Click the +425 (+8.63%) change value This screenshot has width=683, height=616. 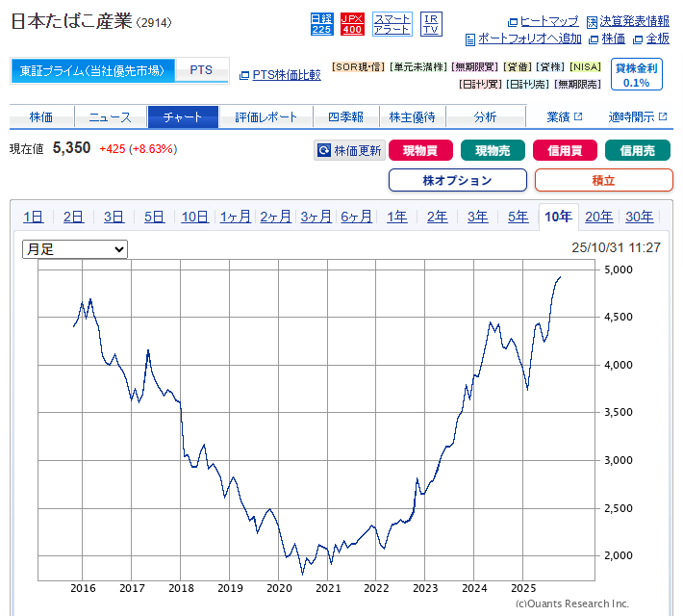139,149
